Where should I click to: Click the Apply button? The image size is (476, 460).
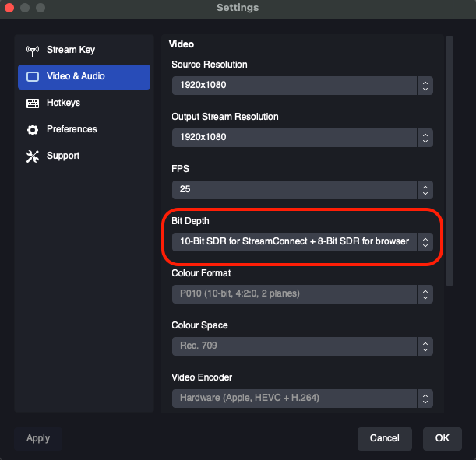[38, 438]
